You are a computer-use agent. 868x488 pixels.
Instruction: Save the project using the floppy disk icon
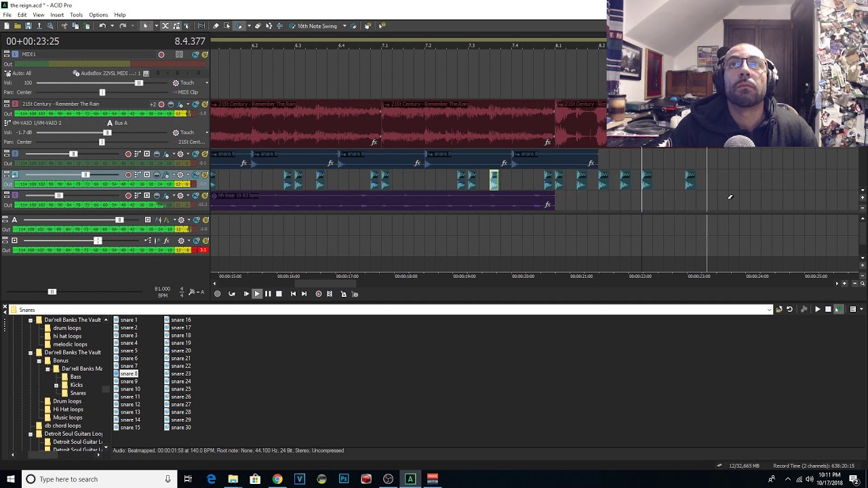pos(28,26)
